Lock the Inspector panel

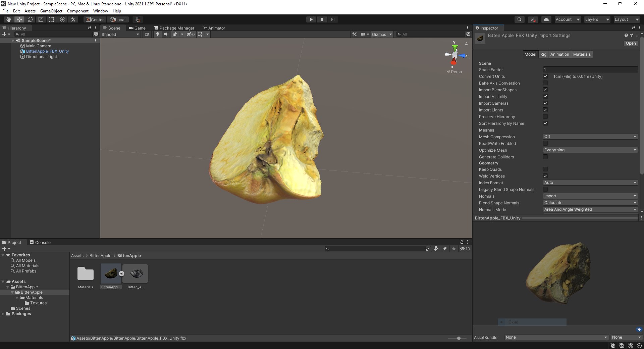pyautogui.click(x=633, y=28)
